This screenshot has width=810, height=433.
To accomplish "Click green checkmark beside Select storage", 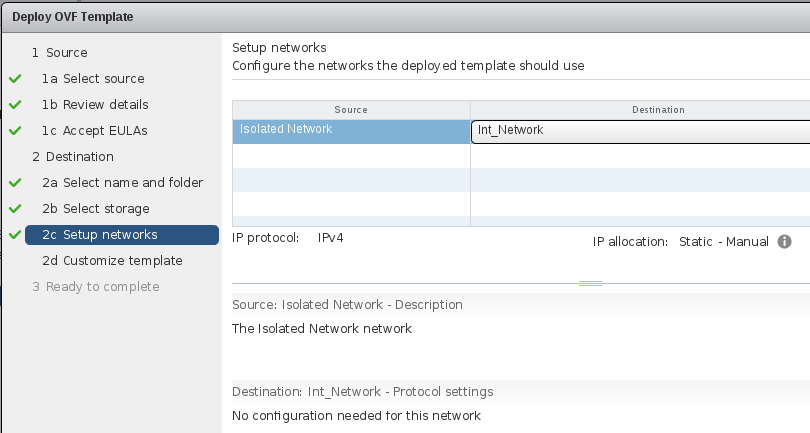I will coord(15,208).
